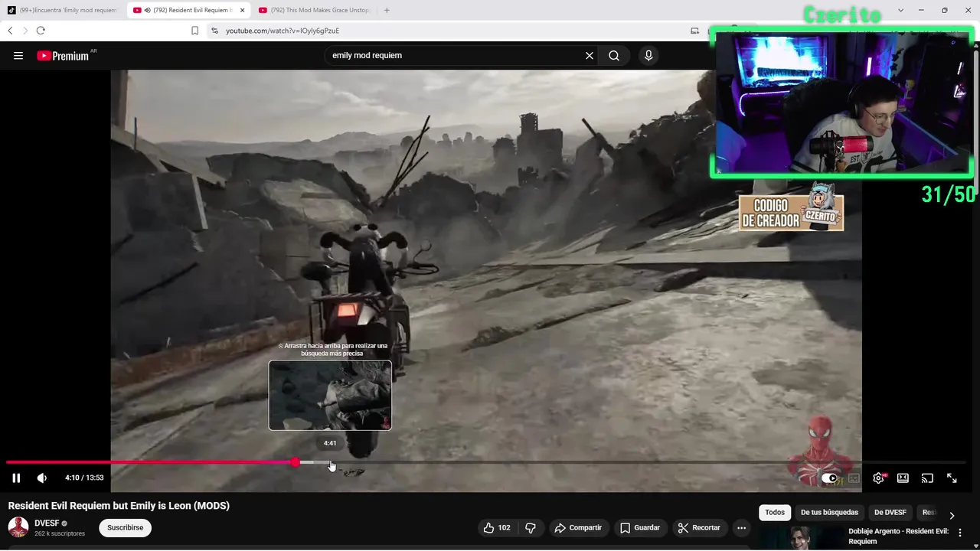980x551 pixels.
Task: Switch to the TikTok 'Encuentra Emily mod' tab
Action: [63, 10]
